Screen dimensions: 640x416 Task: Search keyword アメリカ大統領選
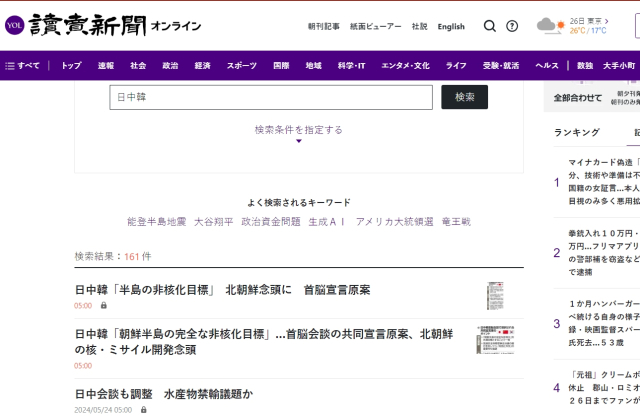pyautogui.click(x=394, y=222)
